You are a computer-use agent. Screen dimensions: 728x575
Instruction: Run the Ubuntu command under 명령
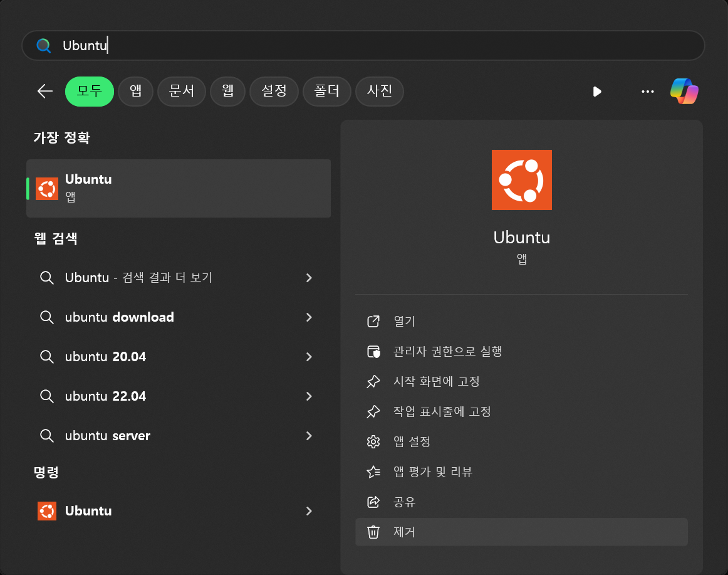pyautogui.click(x=179, y=511)
